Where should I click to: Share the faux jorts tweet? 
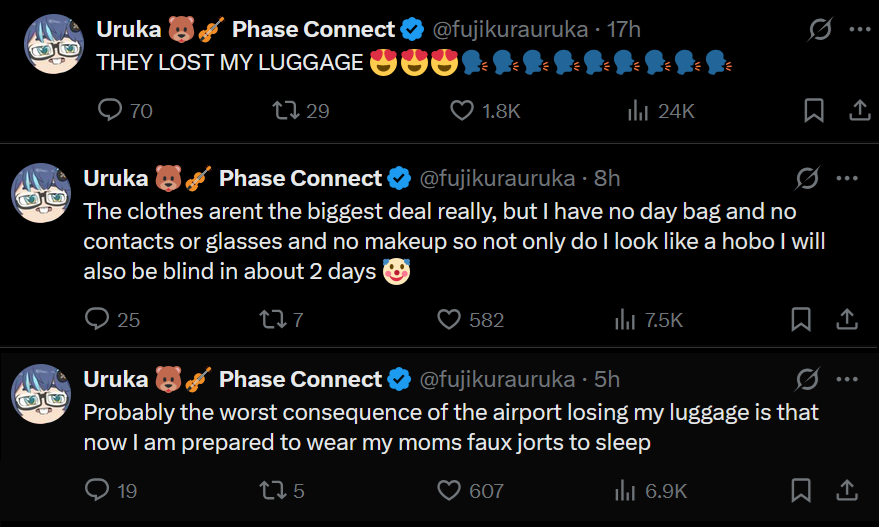click(846, 490)
